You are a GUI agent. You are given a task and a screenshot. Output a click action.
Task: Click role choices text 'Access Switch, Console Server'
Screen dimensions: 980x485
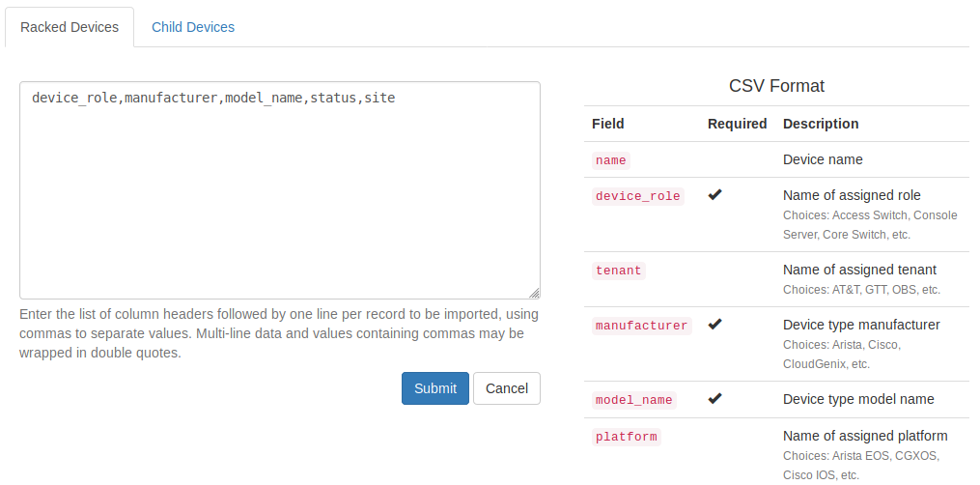pos(870,225)
